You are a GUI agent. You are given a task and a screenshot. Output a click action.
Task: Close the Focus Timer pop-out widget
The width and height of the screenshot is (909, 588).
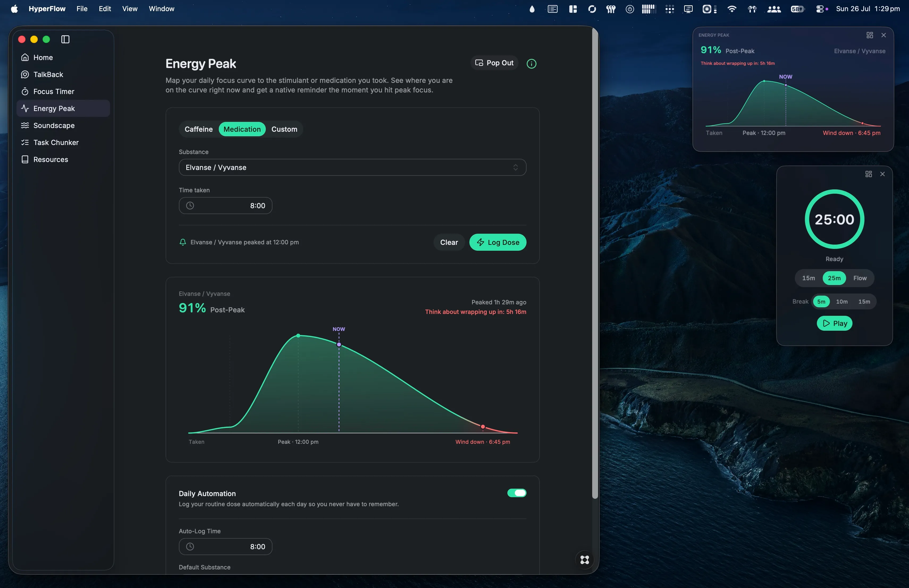coord(882,174)
